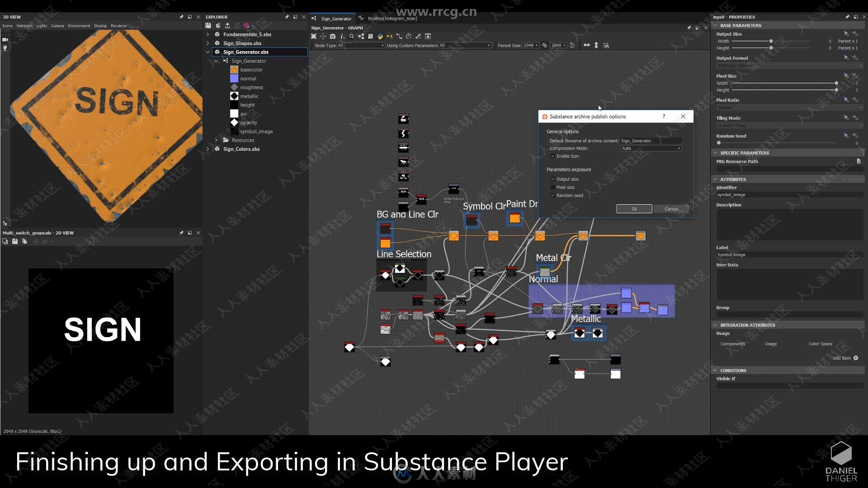Click the snapshot camera icon in graph toolbar
The image size is (868, 488).
pos(333,36)
